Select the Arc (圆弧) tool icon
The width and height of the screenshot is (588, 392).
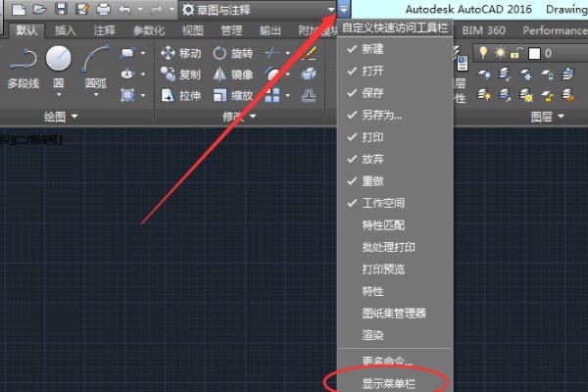pos(96,58)
